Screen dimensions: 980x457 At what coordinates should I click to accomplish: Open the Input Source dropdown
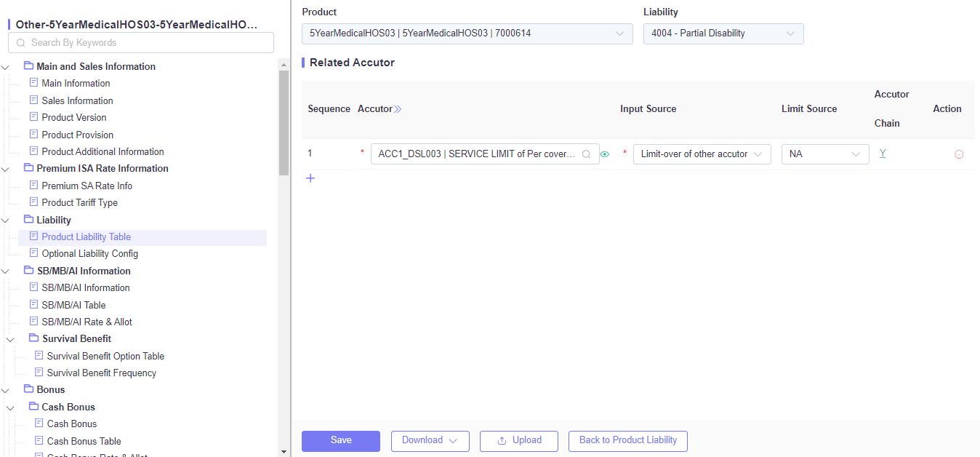702,154
